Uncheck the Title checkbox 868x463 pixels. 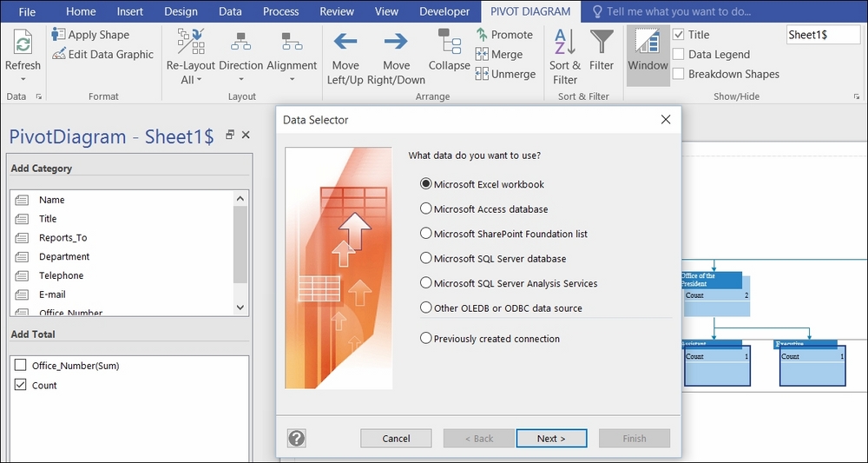point(678,35)
